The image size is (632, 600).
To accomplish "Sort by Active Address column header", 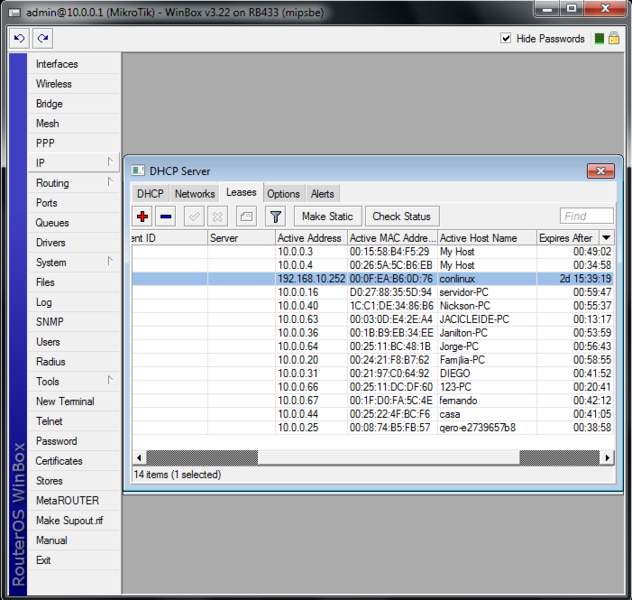I will 311,238.
